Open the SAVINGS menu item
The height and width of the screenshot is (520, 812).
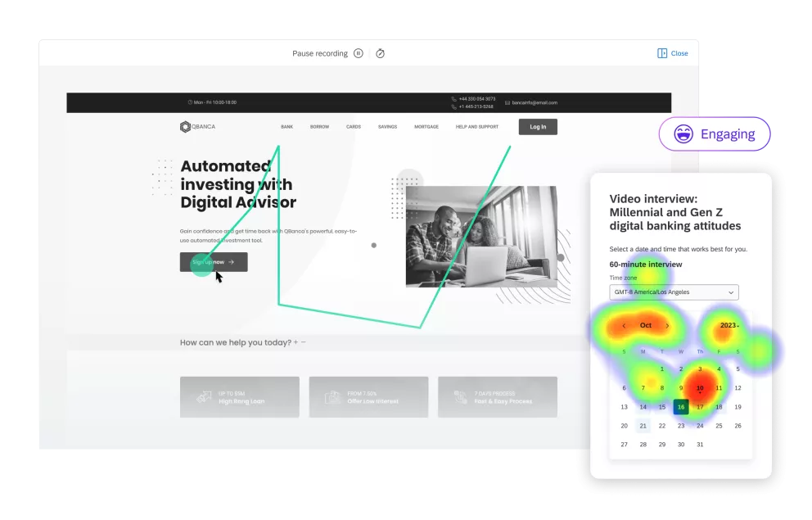[x=387, y=127]
